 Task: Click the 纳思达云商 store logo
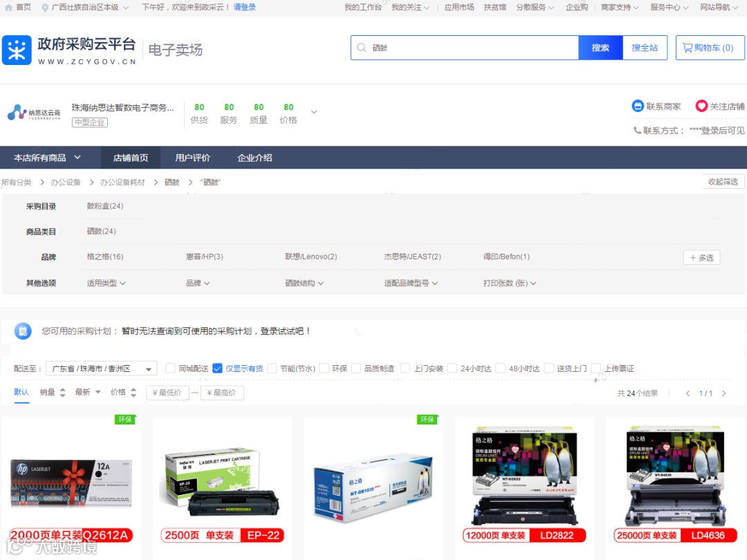coord(34,113)
